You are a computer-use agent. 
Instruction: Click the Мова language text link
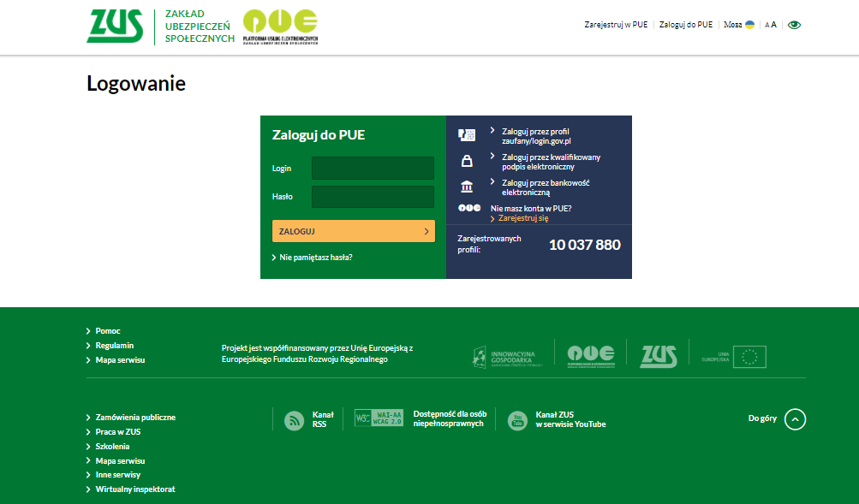(732, 25)
